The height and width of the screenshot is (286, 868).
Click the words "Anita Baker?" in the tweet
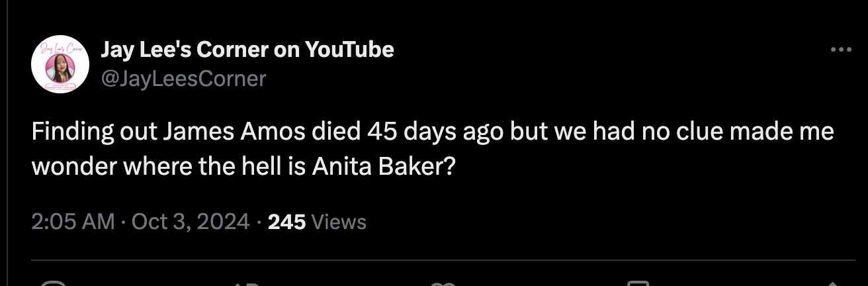point(382,166)
